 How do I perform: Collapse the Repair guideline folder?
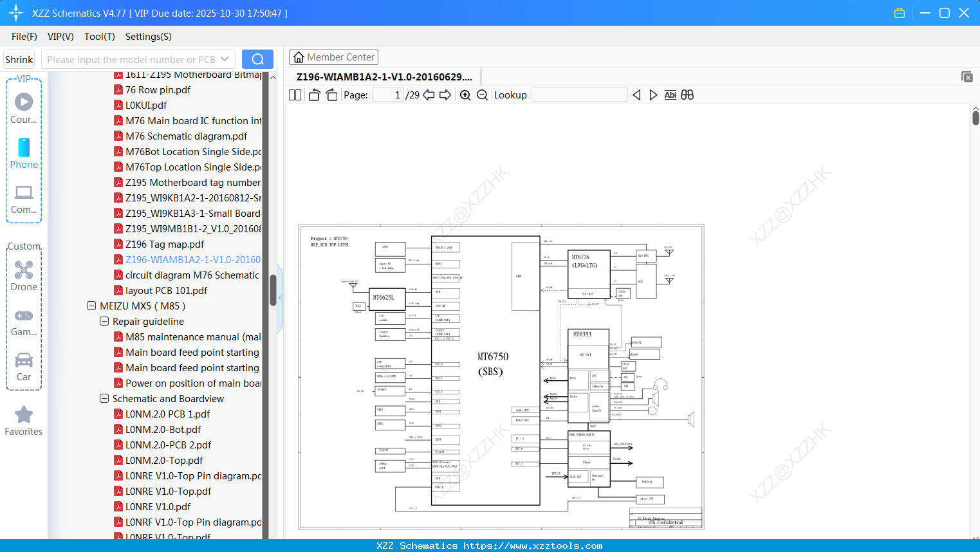(104, 322)
